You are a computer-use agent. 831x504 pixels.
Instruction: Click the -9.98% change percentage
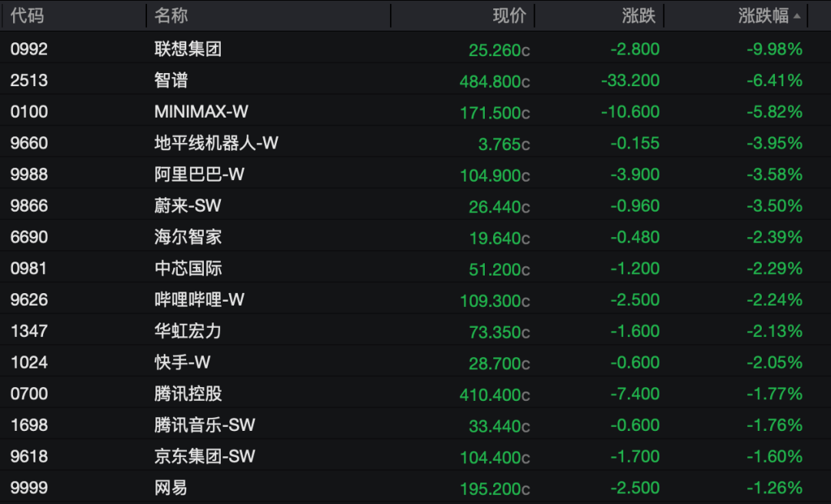(x=774, y=49)
